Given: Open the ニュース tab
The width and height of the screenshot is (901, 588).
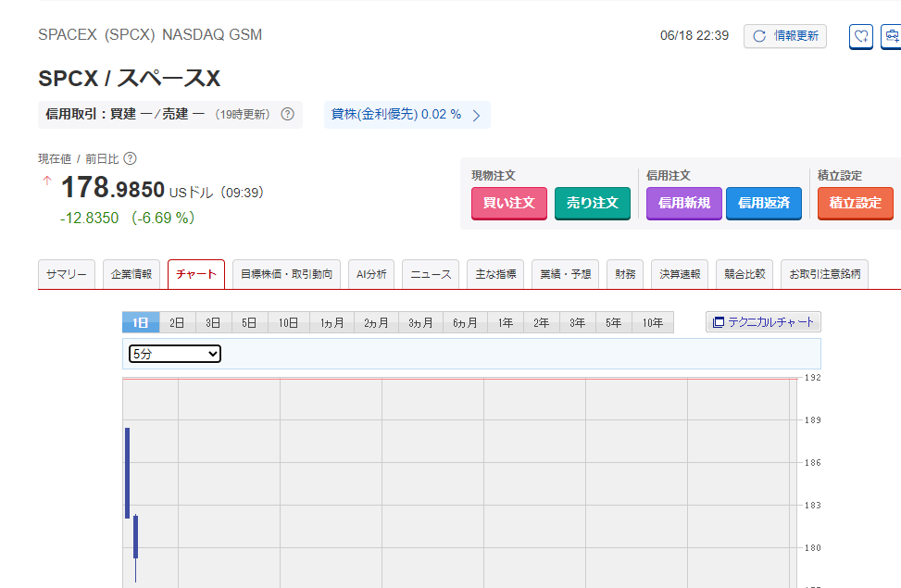Looking at the screenshot, I should 431,274.
